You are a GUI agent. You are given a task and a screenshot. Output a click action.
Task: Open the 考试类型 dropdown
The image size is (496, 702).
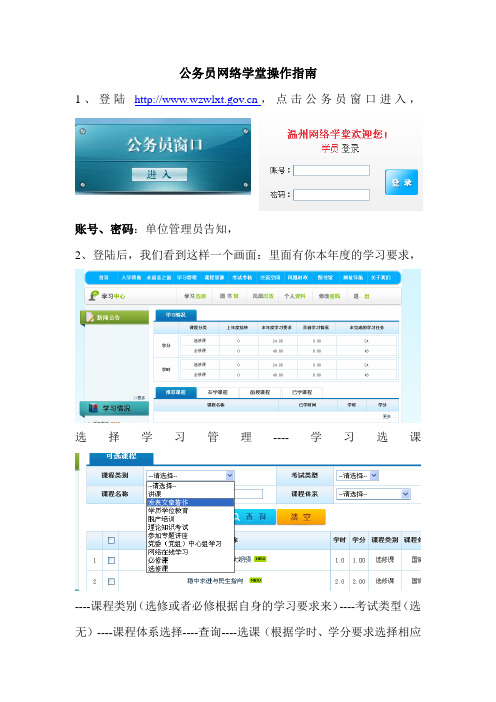pos(358,475)
